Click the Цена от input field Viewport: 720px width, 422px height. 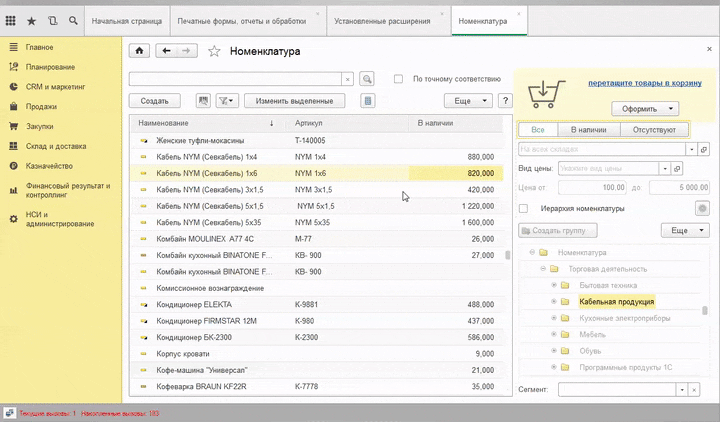(x=592, y=187)
